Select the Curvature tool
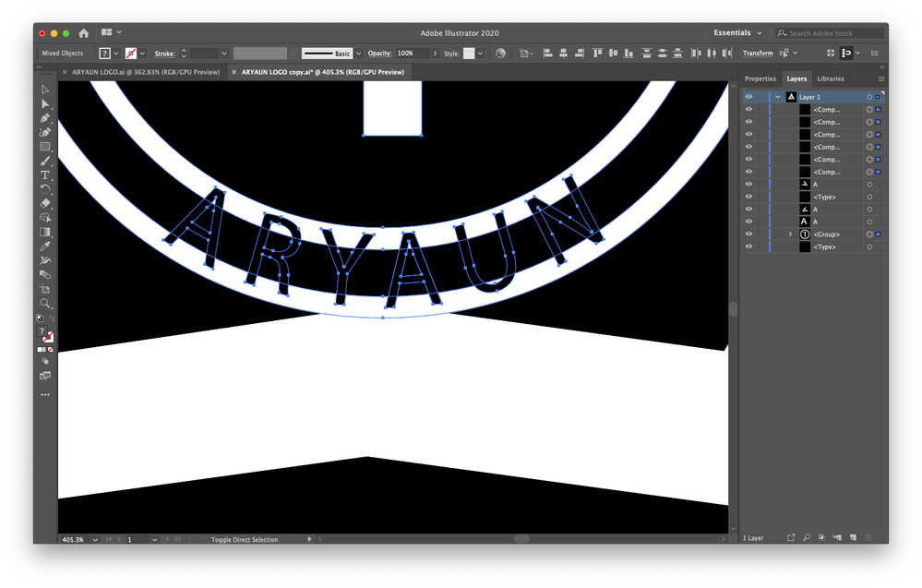The width and height of the screenshot is (922, 588). coord(45,132)
